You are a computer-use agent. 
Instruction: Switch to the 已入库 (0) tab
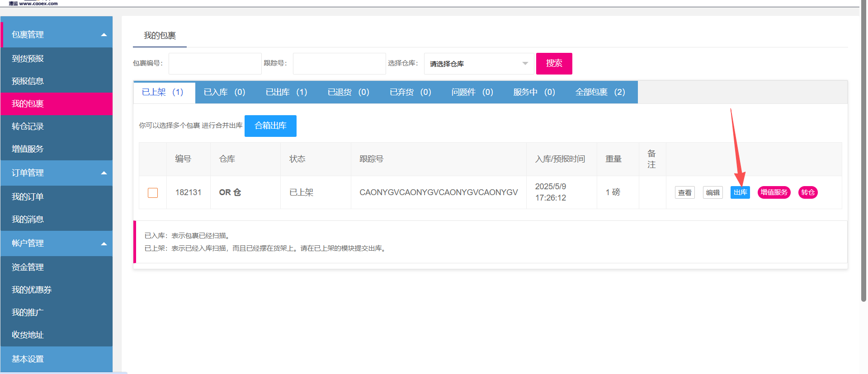(x=224, y=92)
